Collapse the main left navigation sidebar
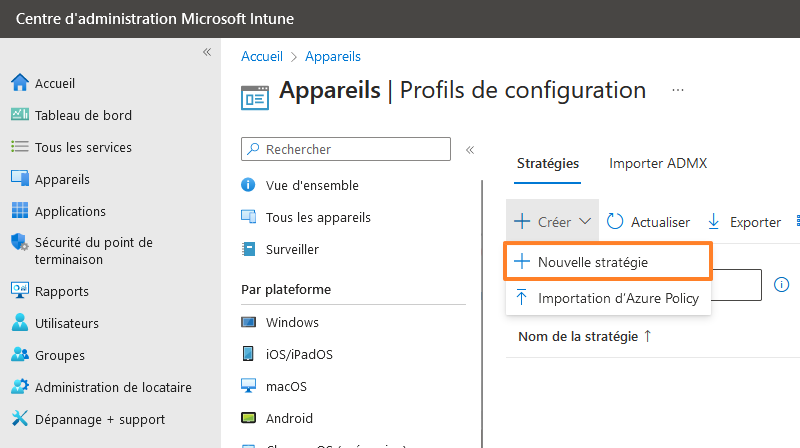800x448 pixels. pyautogui.click(x=207, y=52)
